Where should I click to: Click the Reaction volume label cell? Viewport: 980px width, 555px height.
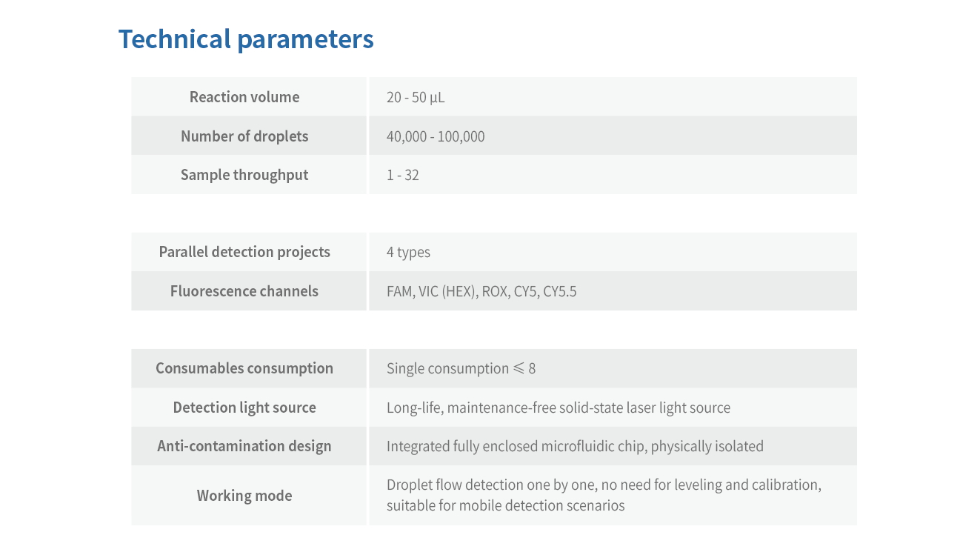[244, 97]
